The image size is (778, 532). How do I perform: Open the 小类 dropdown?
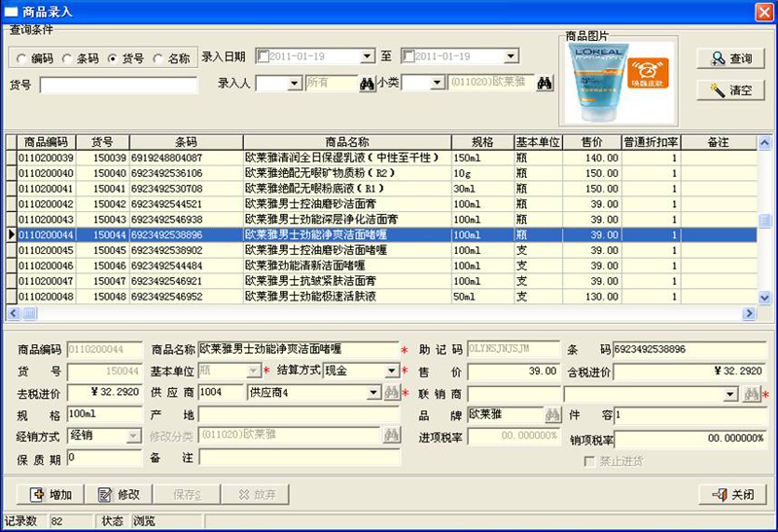[437, 83]
